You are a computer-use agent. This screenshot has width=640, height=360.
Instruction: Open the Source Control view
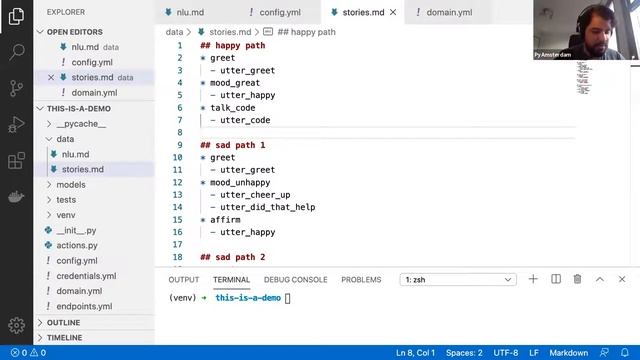[x=16, y=88]
